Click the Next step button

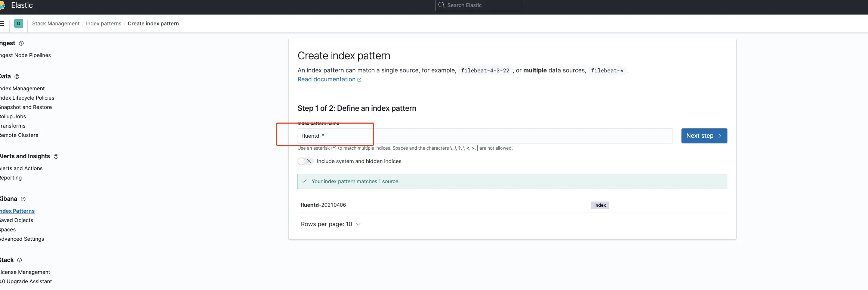[704, 136]
